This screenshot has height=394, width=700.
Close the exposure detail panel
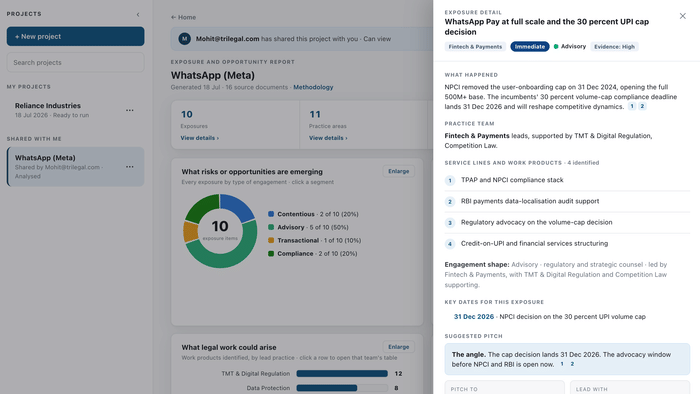(x=683, y=16)
